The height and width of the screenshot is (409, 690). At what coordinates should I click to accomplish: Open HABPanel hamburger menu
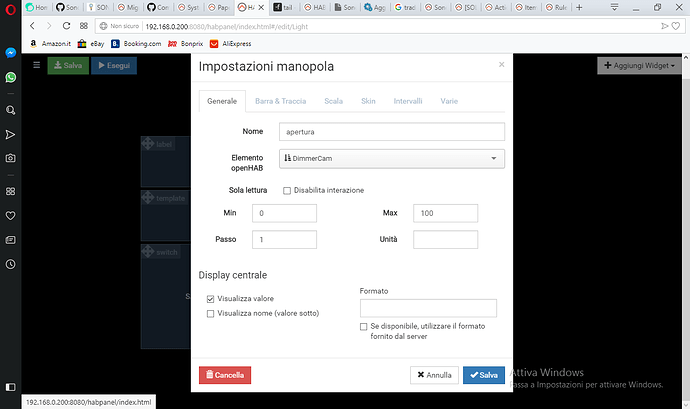pos(37,65)
